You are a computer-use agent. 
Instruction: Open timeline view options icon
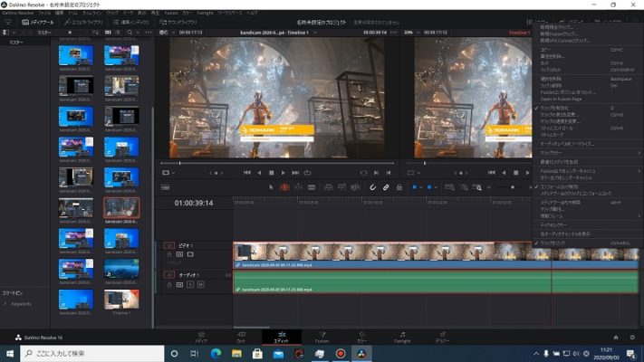click(x=165, y=187)
